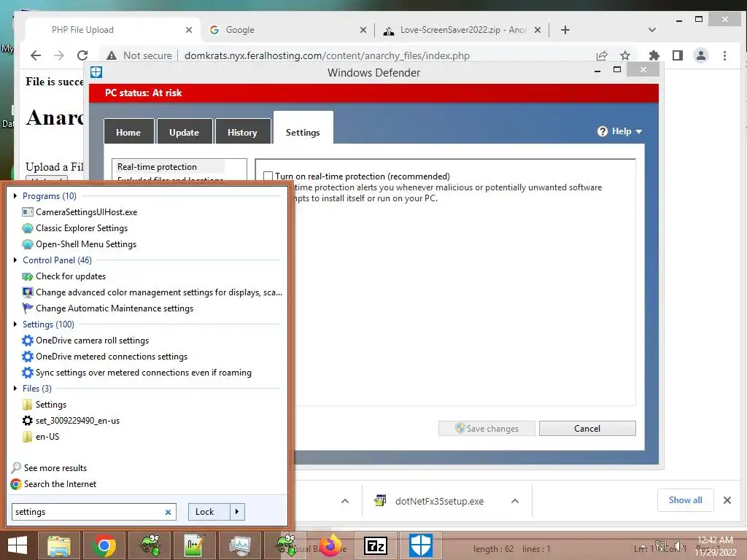Reload the page in Chrome
The width and height of the screenshot is (747, 560).
coord(82,55)
